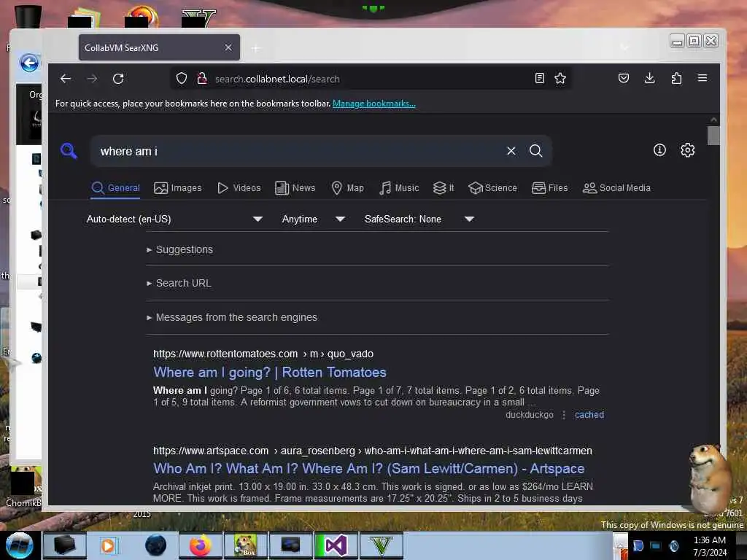Open 'Where am I going? | Rotten Tomatoes' result
747x560 pixels.
coord(270,373)
